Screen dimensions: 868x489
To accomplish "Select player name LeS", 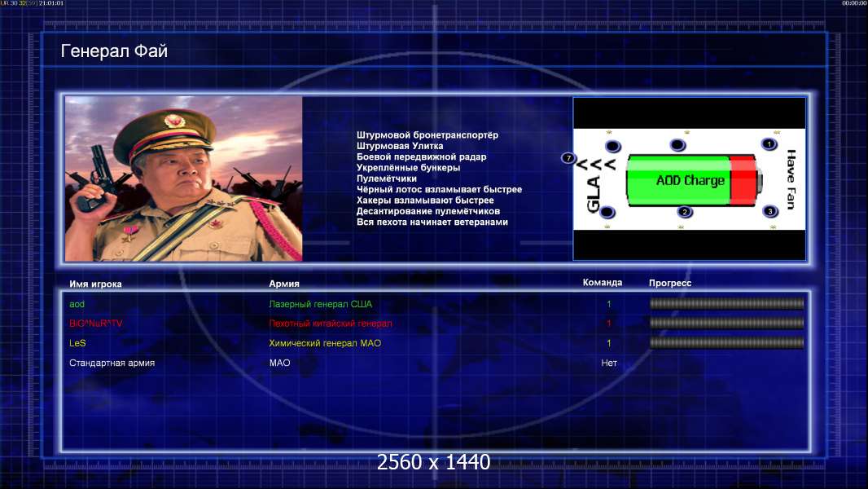I will (77, 343).
